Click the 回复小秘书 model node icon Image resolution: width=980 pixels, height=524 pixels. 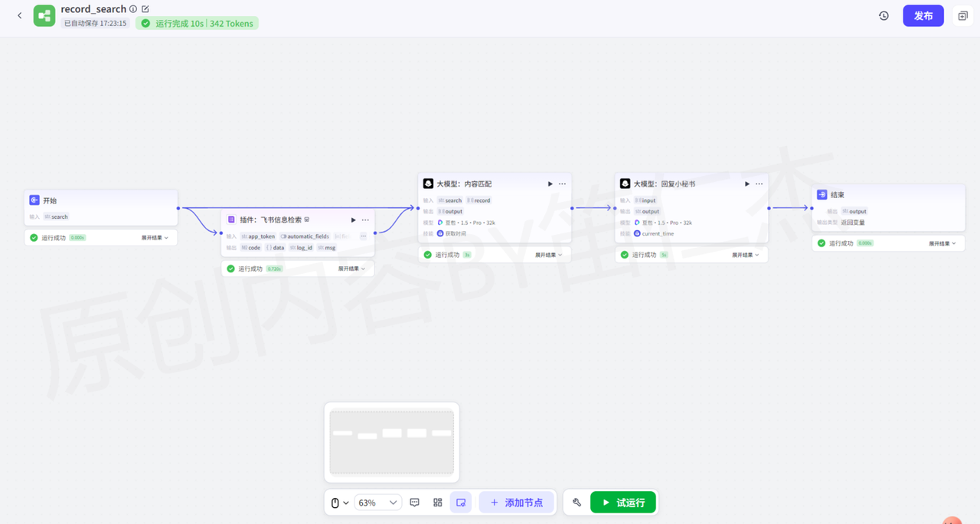pyautogui.click(x=626, y=184)
